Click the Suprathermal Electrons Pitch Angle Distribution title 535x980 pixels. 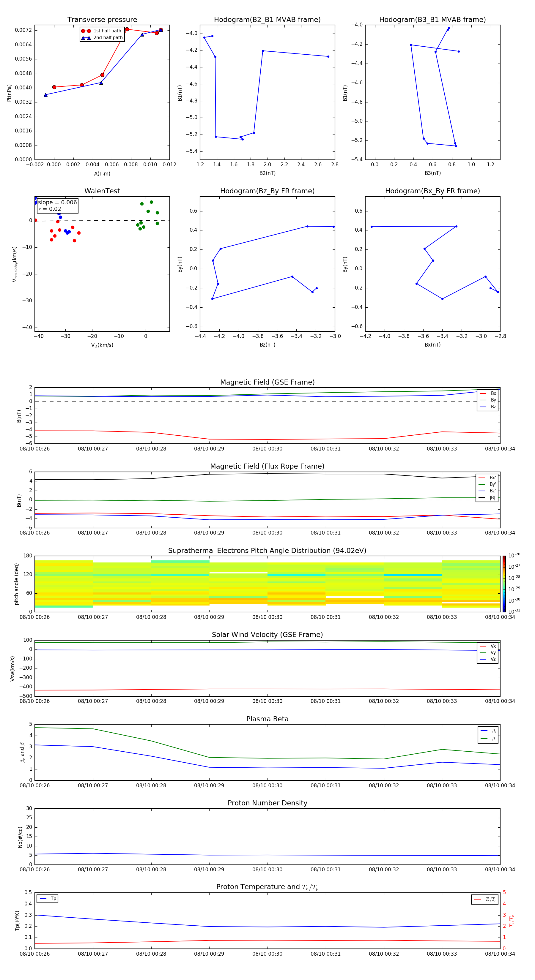267,551
